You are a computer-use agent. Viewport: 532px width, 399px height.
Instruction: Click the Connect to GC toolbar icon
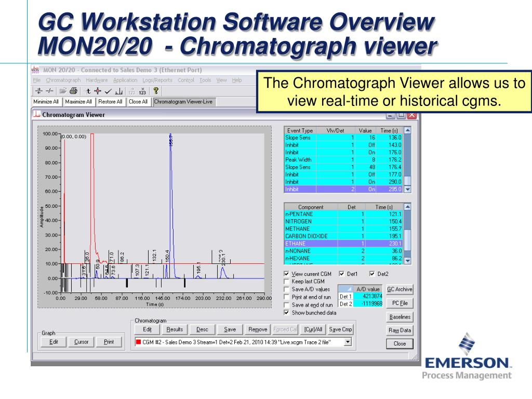point(39,91)
